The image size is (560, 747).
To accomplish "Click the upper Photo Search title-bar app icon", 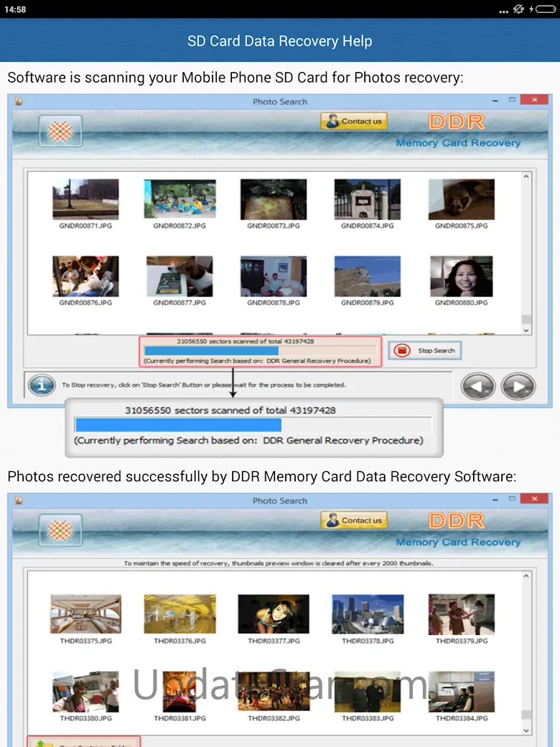I will click(19, 101).
